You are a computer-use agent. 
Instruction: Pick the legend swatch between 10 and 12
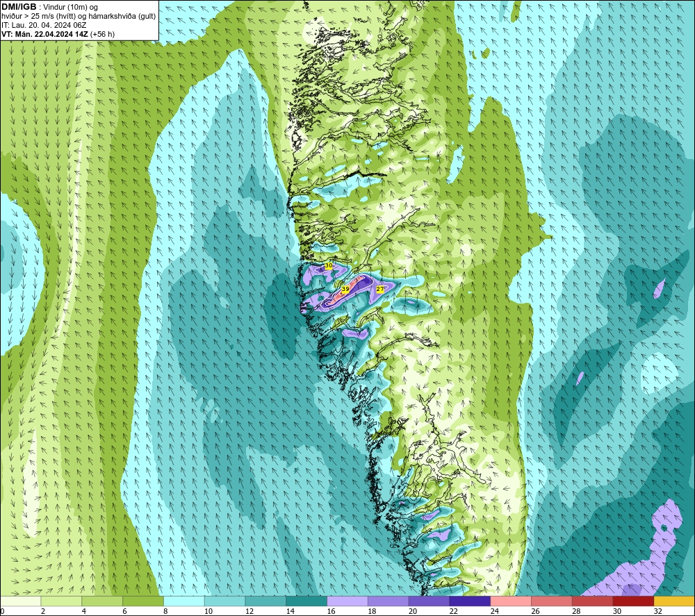(224, 601)
